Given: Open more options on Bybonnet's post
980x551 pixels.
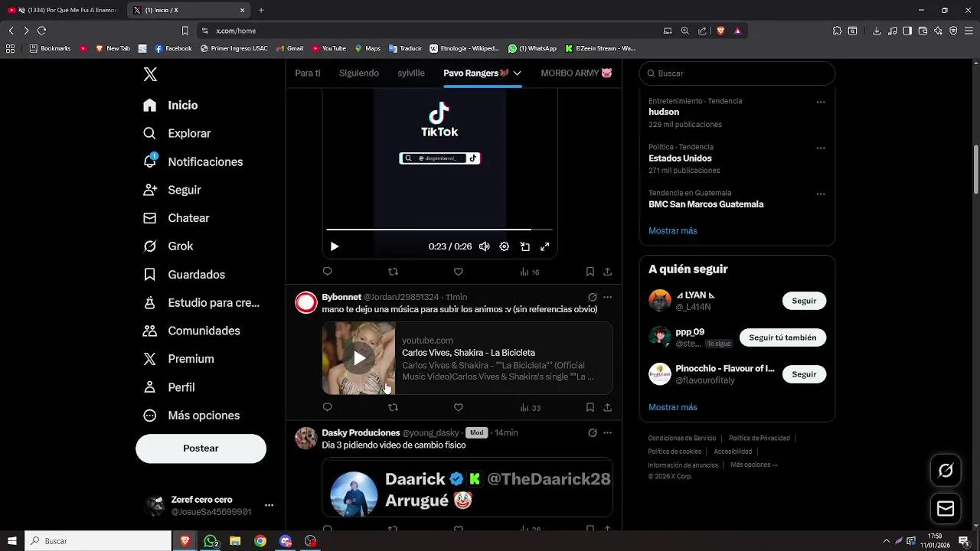Looking at the screenshot, I should pos(607,297).
